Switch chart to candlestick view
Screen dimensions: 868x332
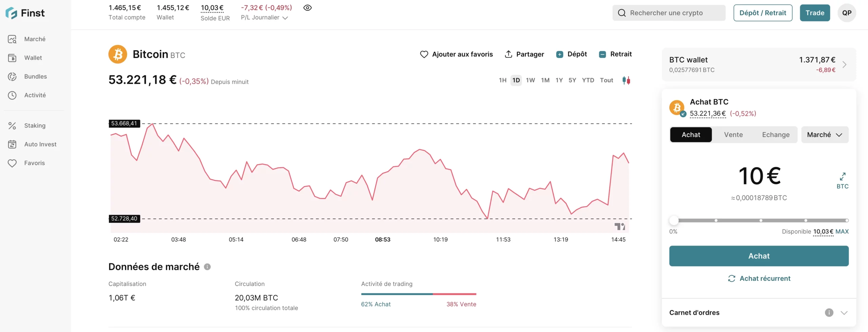626,80
